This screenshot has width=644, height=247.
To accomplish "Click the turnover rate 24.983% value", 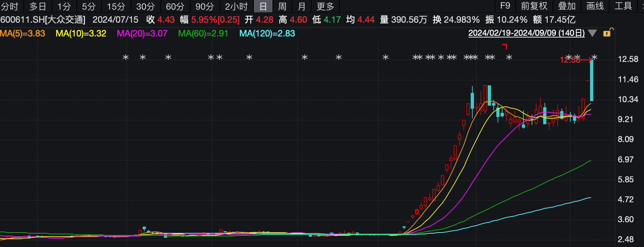I will click(462, 20).
